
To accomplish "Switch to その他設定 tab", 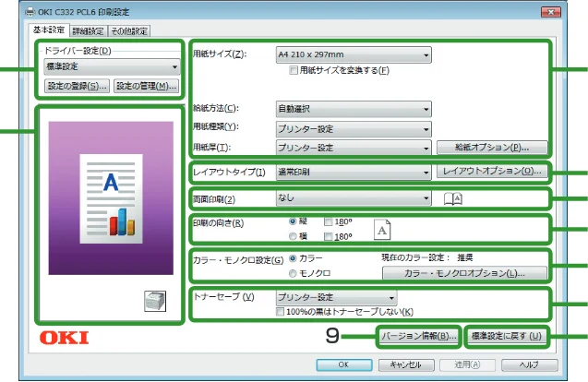I will (x=129, y=31).
